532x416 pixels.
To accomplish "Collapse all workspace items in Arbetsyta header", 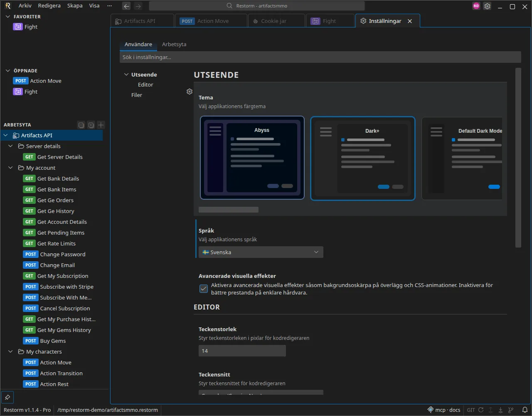I will [x=81, y=125].
